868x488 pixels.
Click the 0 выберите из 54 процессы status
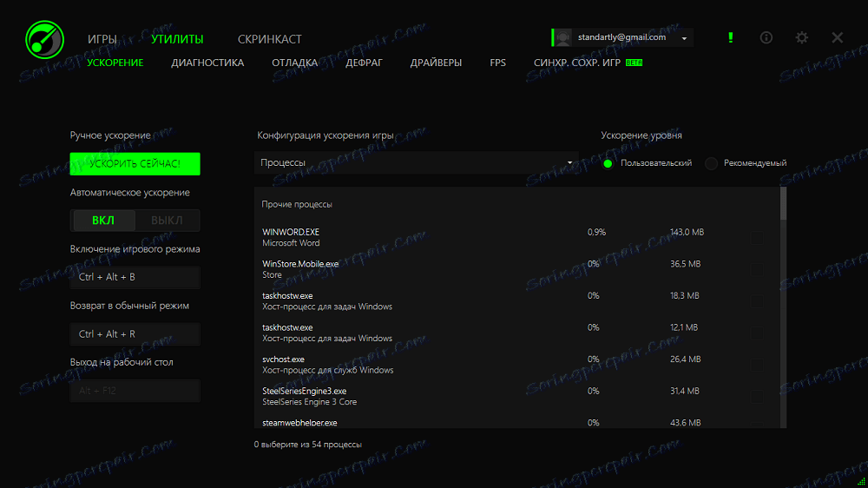click(308, 445)
